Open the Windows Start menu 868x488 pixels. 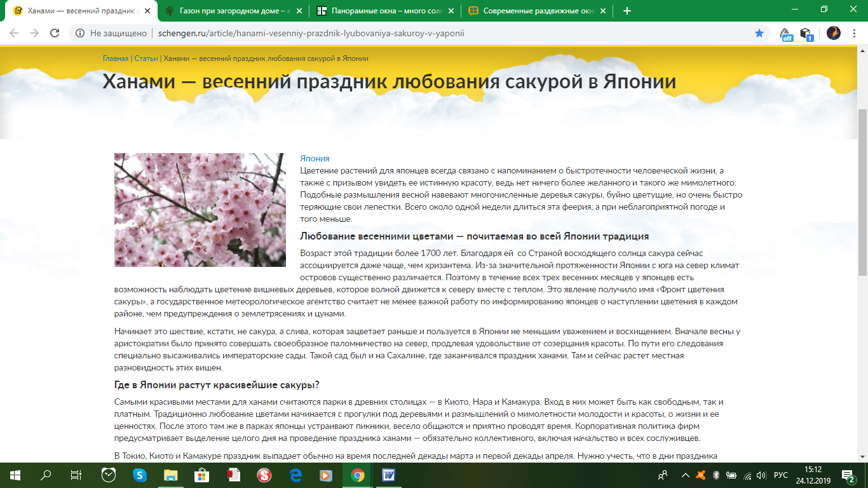point(15,475)
